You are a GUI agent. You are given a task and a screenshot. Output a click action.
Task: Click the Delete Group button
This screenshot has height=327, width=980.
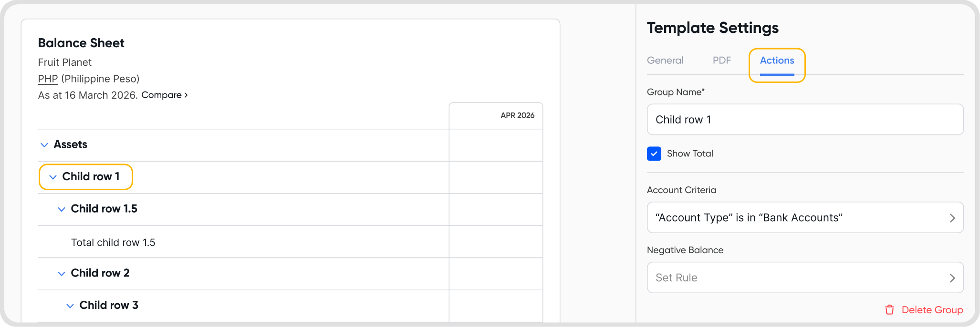click(x=932, y=310)
